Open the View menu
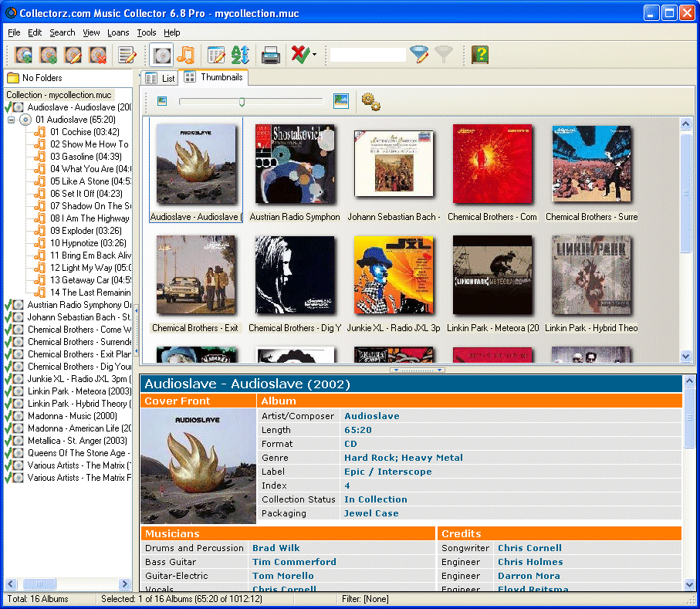The width and height of the screenshot is (700, 609). (x=91, y=32)
